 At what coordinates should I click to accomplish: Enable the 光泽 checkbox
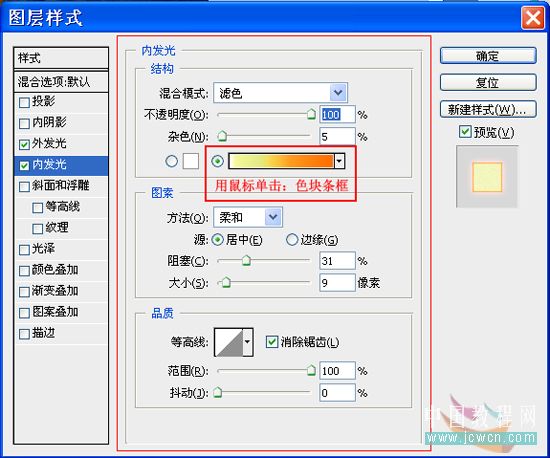point(24,250)
